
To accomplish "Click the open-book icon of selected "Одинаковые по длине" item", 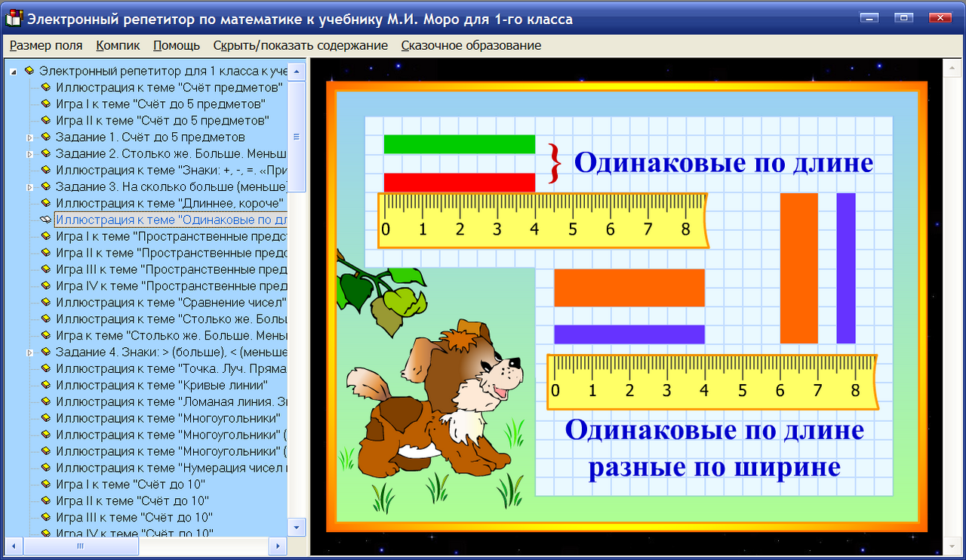I will tap(45, 219).
